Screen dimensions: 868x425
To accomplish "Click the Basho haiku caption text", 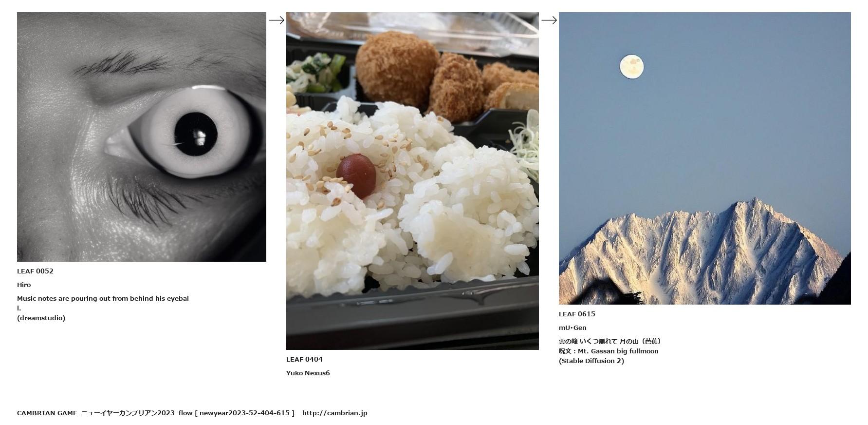I will [610, 341].
